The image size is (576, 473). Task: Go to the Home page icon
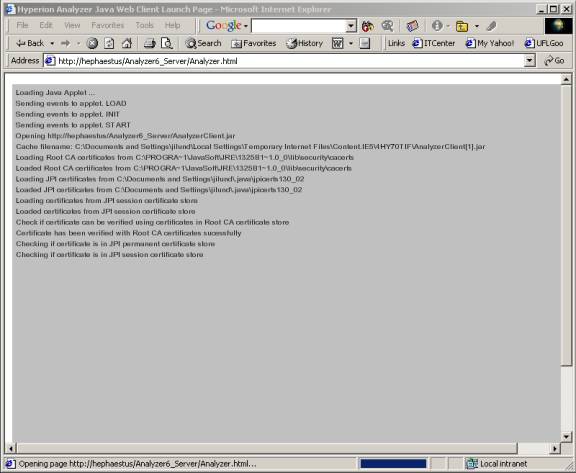tap(127, 43)
